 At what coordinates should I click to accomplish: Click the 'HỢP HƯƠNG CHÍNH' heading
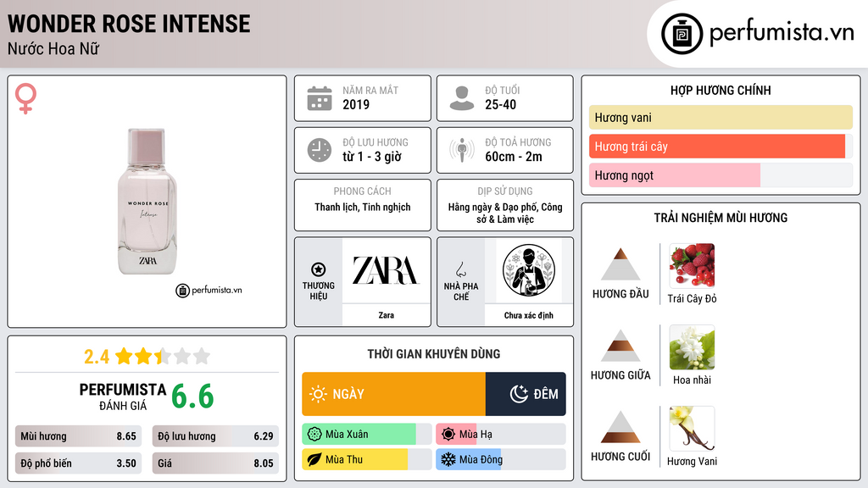(721, 90)
